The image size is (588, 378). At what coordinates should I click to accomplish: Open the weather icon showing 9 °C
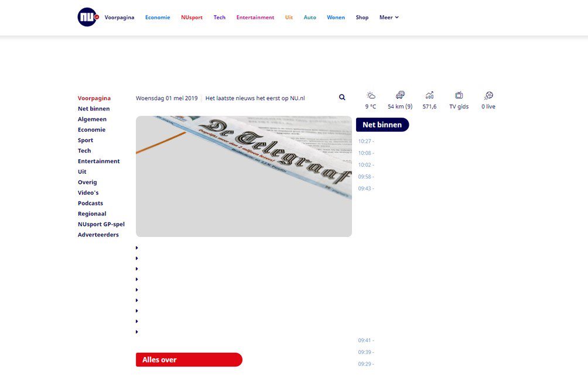pyautogui.click(x=371, y=95)
